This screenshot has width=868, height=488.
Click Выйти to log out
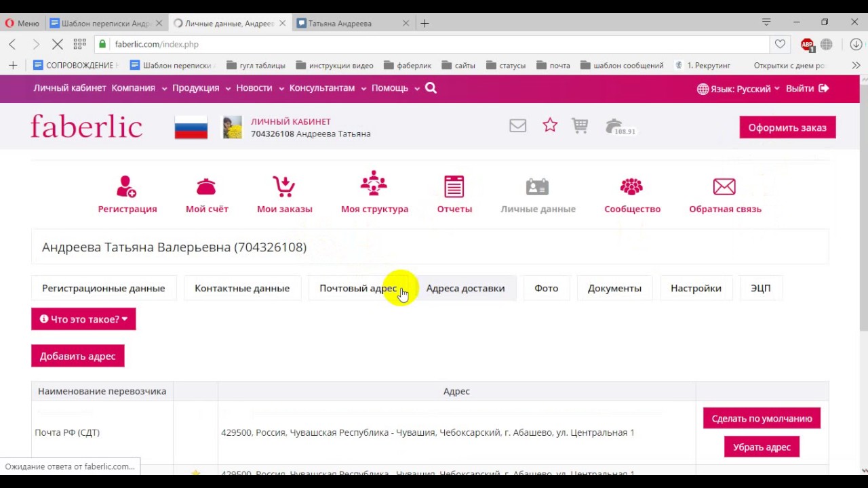click(807, 89)
